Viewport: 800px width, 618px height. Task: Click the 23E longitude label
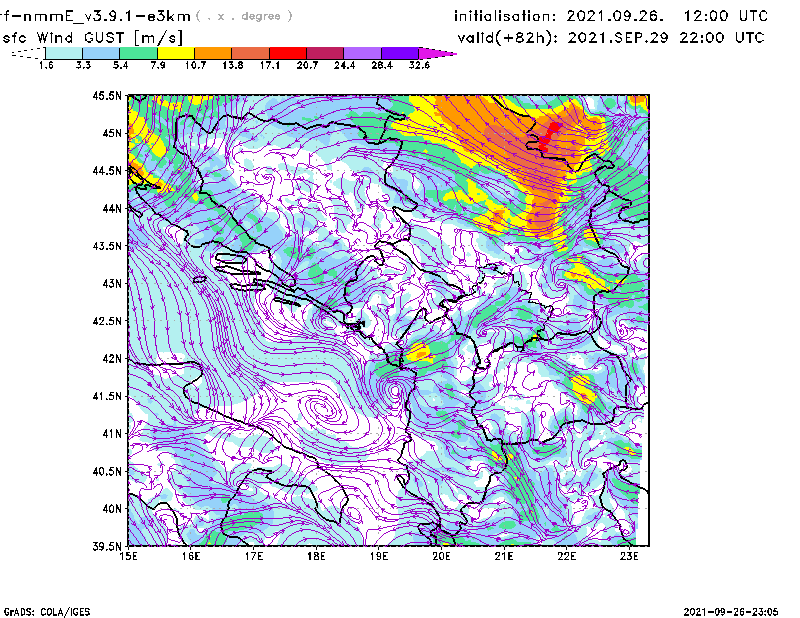click(629, 556)
